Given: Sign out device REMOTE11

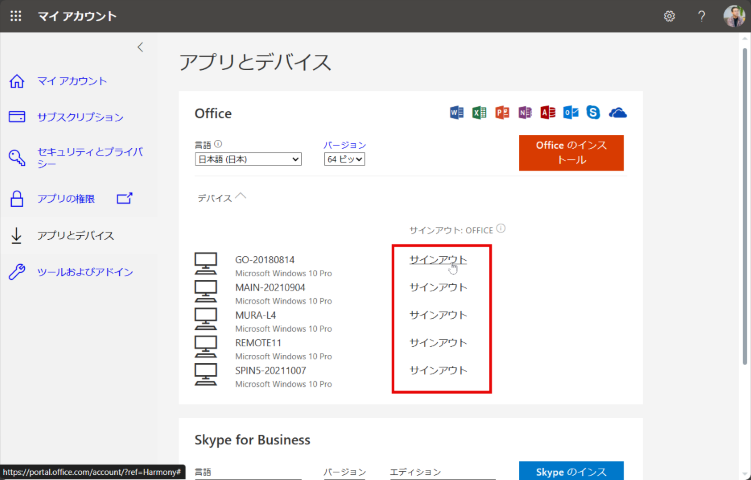Looking at the screenshot, I should click(438, 343).
